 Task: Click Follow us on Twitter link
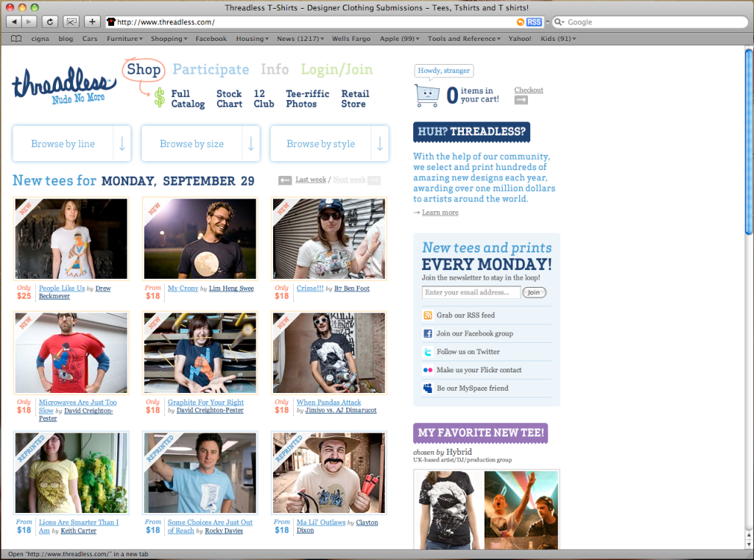468,352
